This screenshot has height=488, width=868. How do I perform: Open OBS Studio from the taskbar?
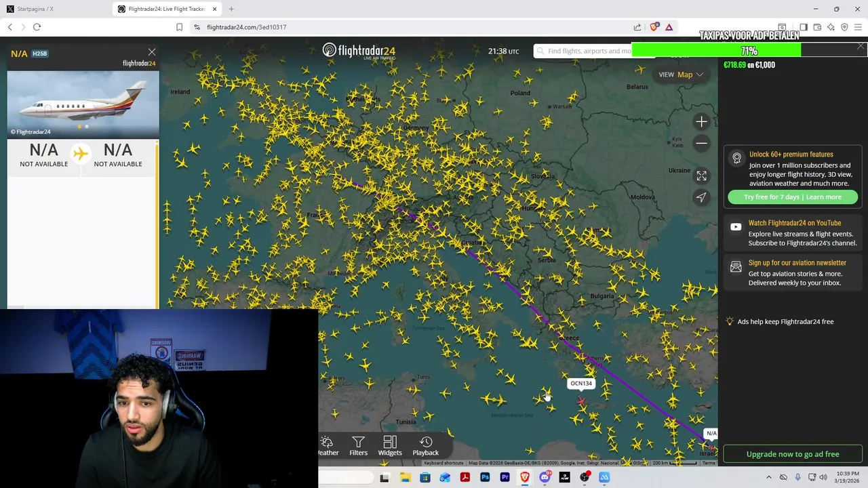point(585,477)
